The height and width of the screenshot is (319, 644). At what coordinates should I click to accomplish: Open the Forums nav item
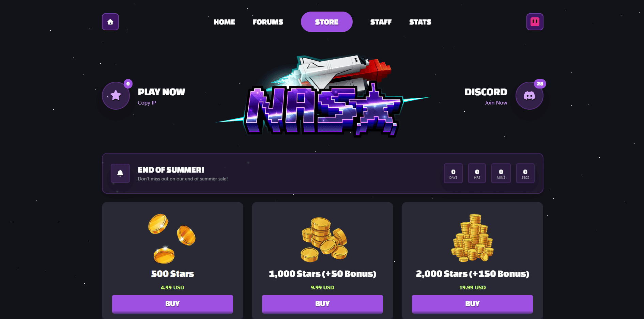(x=268, y=22)
